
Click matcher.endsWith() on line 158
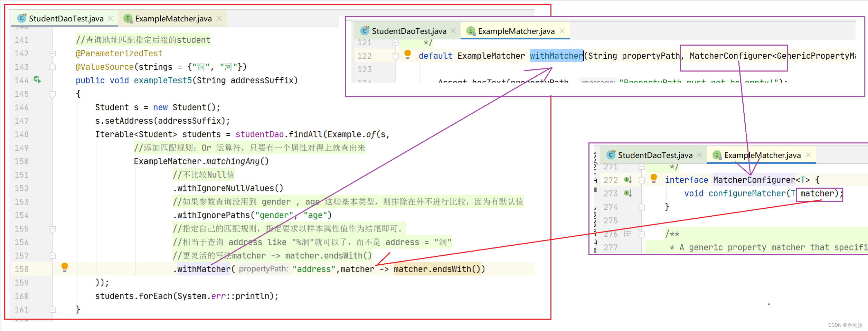pyautogui.click(x=437, y=269)
